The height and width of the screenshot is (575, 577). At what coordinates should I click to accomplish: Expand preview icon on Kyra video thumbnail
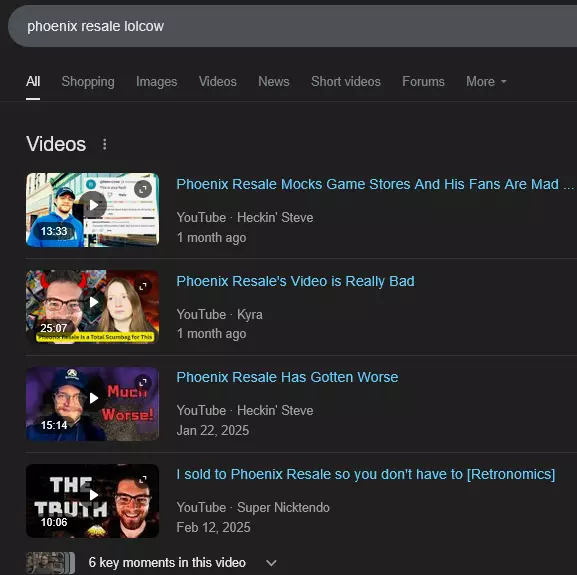(x=143, y=286)
